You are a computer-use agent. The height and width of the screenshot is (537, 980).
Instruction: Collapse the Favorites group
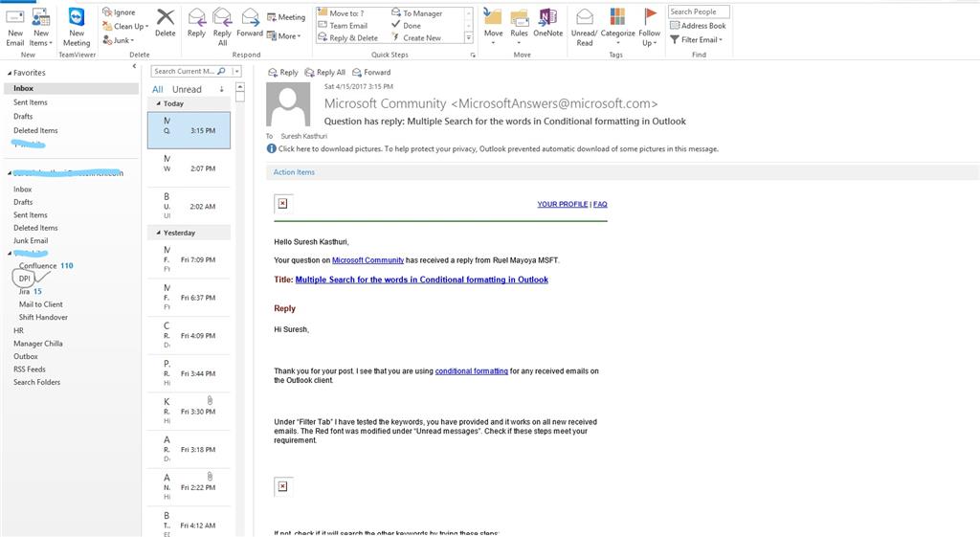(x=10, y=73)
